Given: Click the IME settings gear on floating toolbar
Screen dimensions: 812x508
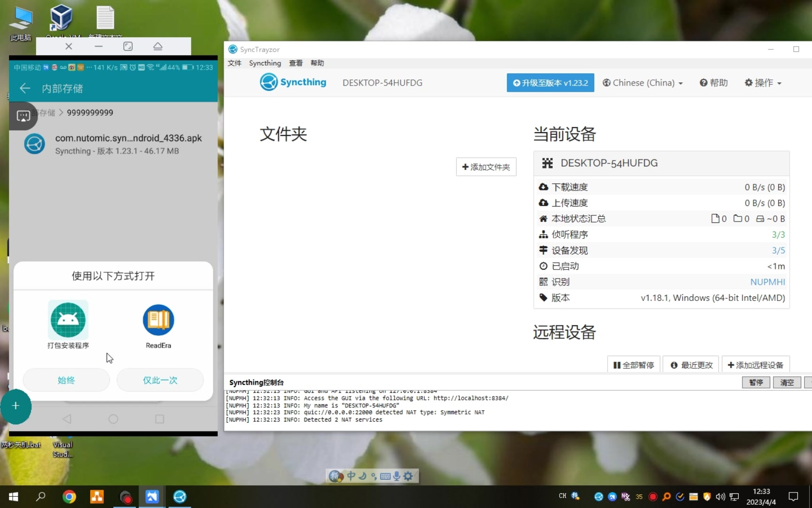Looking at the screenshot, I should click(408, 476).
